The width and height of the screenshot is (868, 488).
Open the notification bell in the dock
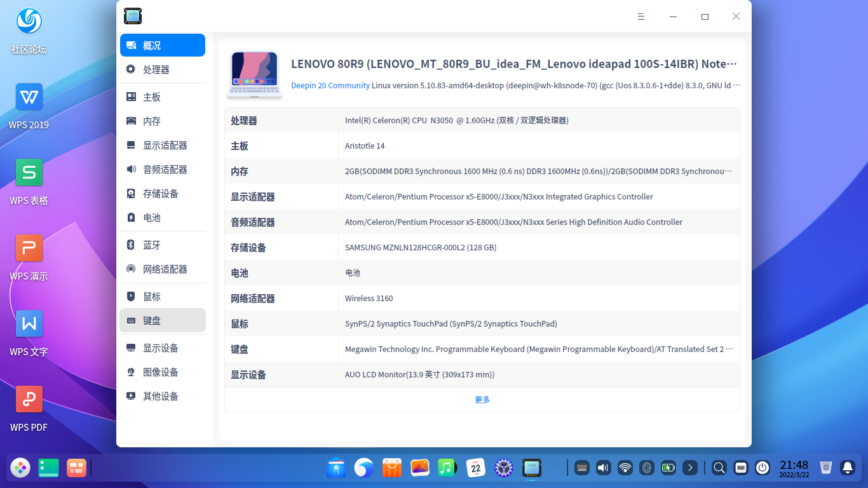[848, 468]
